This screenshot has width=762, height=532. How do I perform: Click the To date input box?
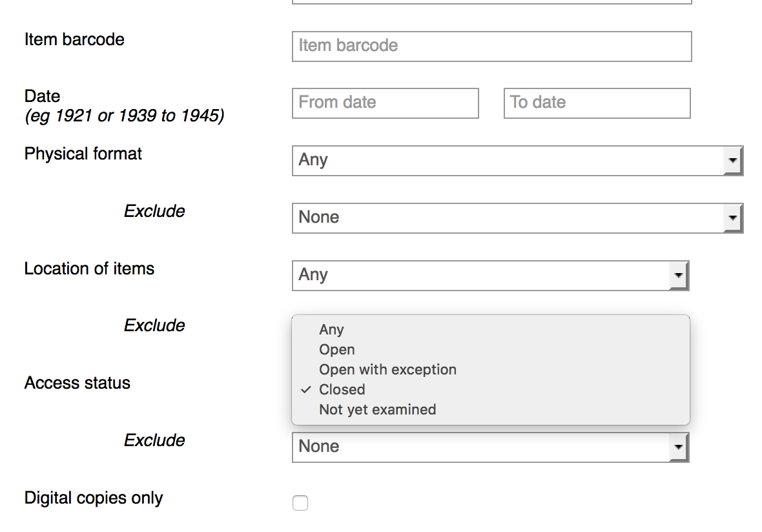pyautogui.click(x=597, y=103)
